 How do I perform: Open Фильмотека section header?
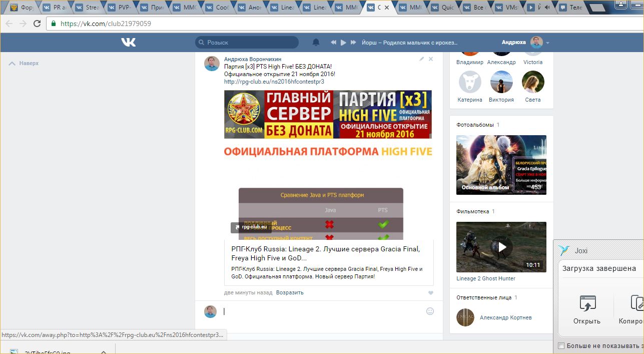(472, 211)
